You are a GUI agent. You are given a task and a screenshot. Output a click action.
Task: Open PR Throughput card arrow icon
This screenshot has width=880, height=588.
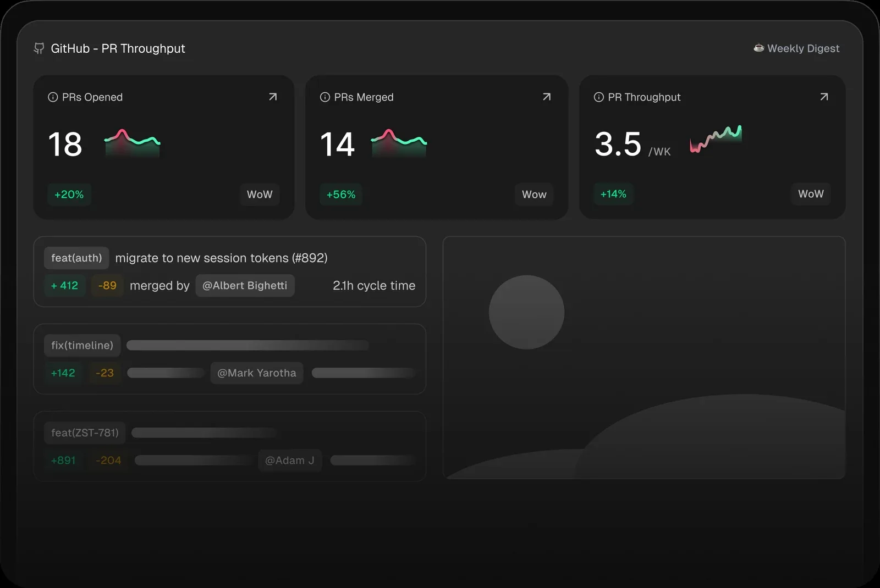(824, 97)
